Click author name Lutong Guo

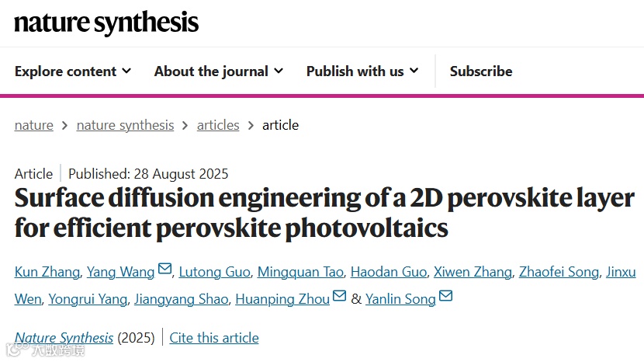coord(214,272)
